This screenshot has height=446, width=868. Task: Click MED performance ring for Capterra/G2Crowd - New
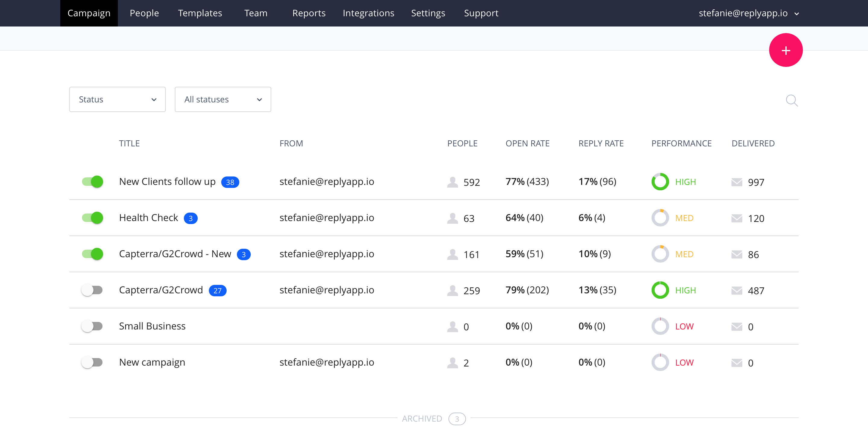(x=660, y=254)
